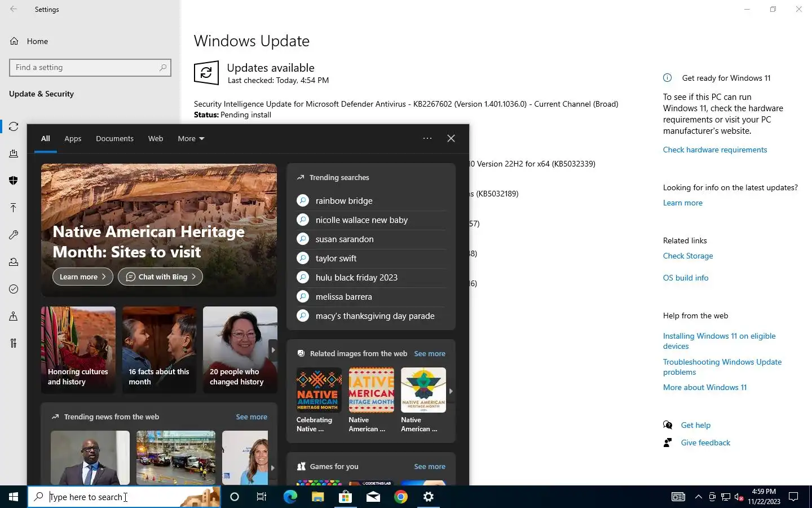Open Windows Start menu

(14, 497)
